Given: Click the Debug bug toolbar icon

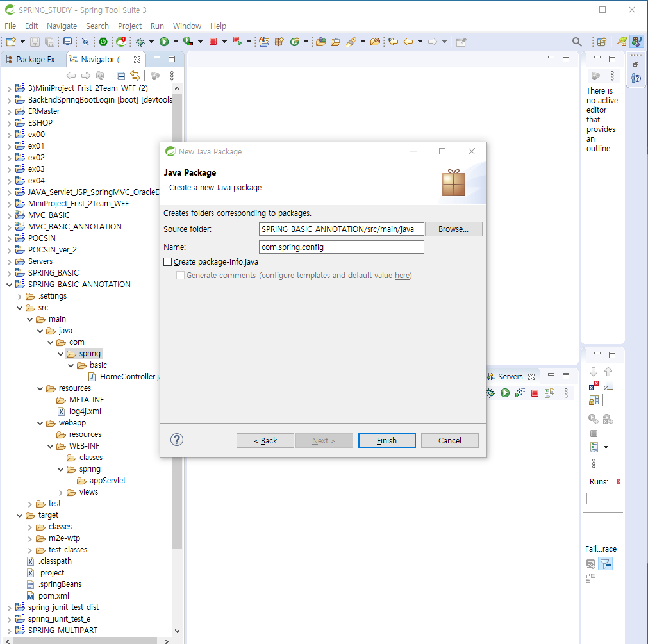Looking at the screenshot, I should 140,42.
